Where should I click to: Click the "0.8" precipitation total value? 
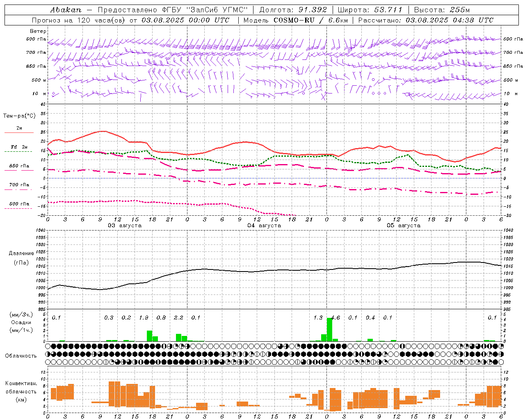(161, 317)
